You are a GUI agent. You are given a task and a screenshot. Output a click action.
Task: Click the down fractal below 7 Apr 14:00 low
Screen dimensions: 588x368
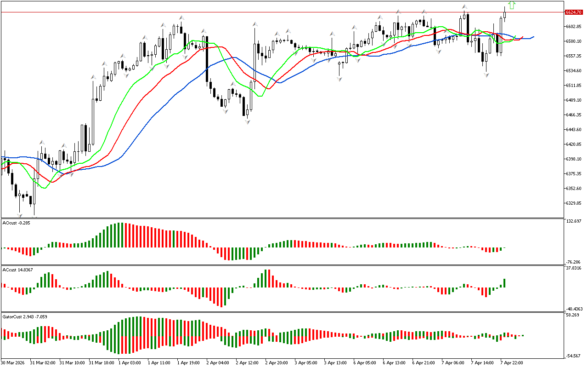pos(486,75)
